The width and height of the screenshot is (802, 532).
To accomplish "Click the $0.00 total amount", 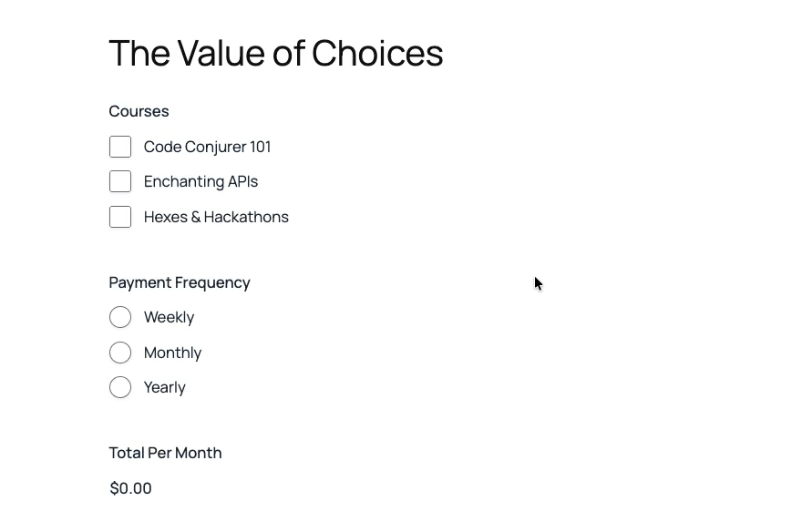I will click(x=130, y=488).
